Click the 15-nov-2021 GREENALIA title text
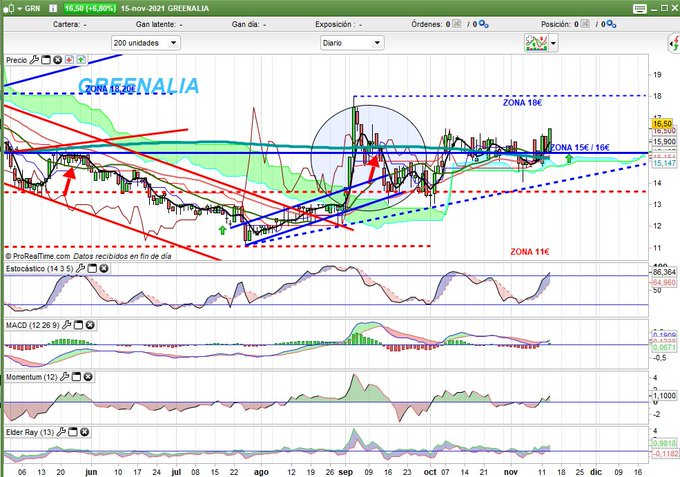 click(165, 9)
